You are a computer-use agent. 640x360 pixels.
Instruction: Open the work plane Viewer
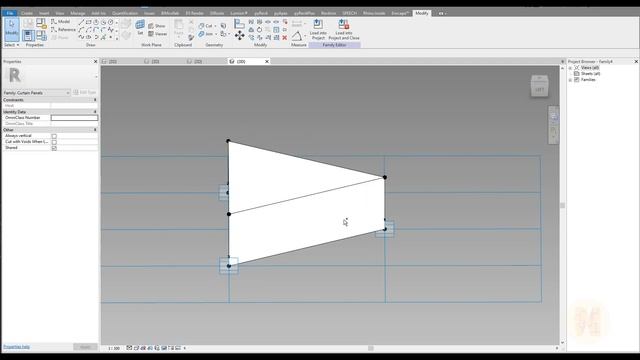(x=158, y=34)
